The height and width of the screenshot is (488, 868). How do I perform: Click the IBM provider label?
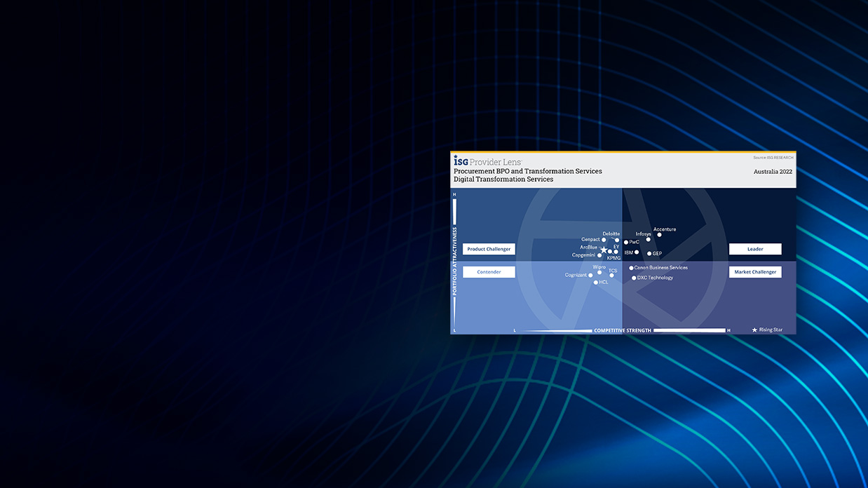628,252
